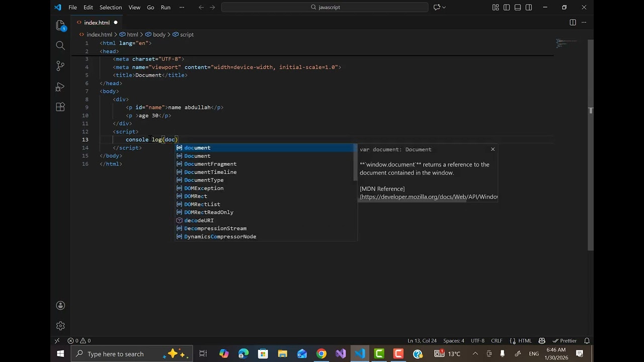Choose DOMRectReadOnly suggestion
The image size is (644, 362).
pos(265,212)
